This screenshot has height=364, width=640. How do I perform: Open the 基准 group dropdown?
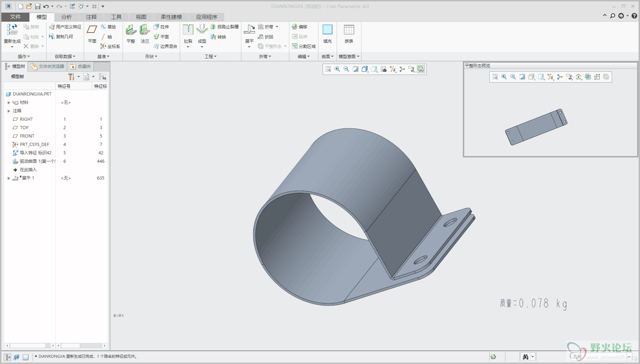coord(103,56)
